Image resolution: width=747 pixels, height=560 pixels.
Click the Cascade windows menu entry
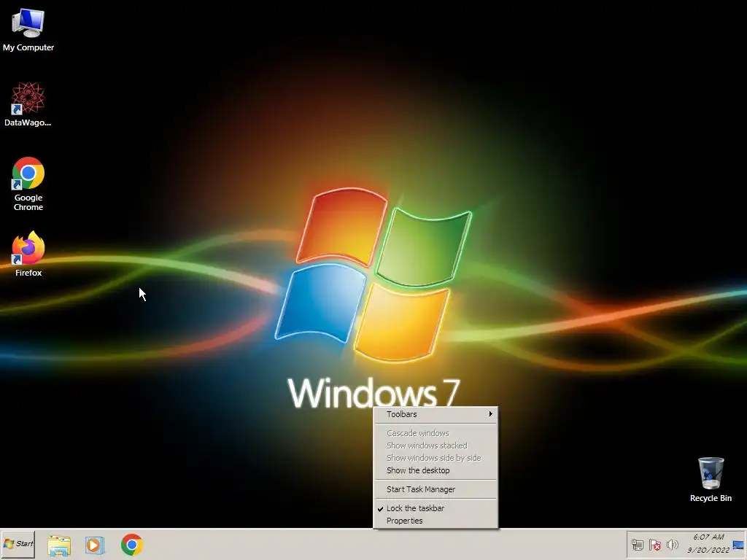tap(436, 433)
